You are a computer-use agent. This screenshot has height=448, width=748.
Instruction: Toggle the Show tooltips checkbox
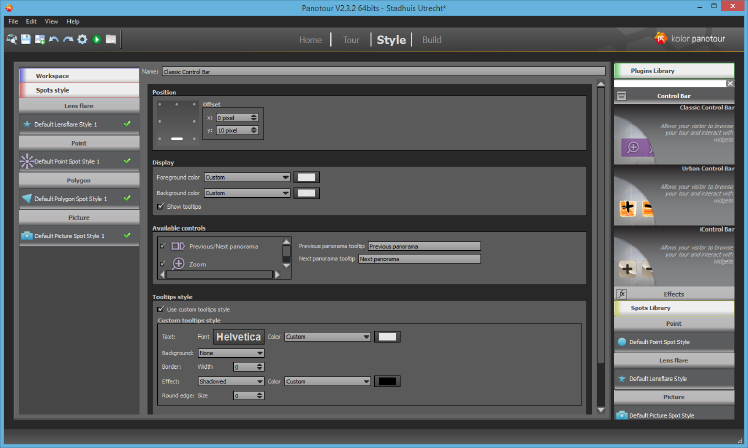click(160, 206)
